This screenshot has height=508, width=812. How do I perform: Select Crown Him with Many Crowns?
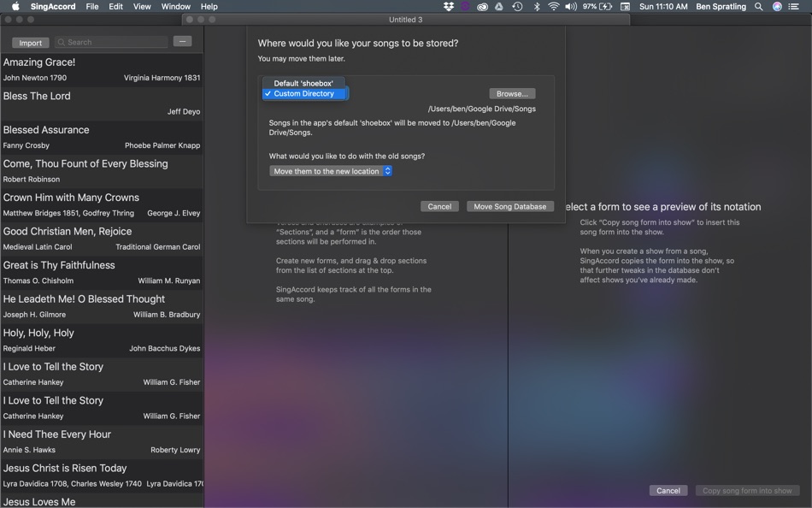click(102, 204)
